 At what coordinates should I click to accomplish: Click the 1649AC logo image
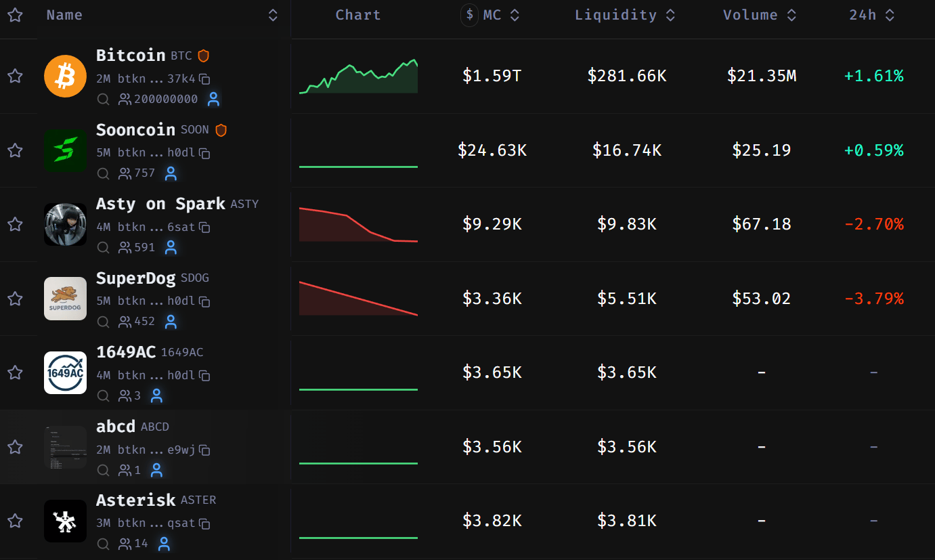pos(65,372)
